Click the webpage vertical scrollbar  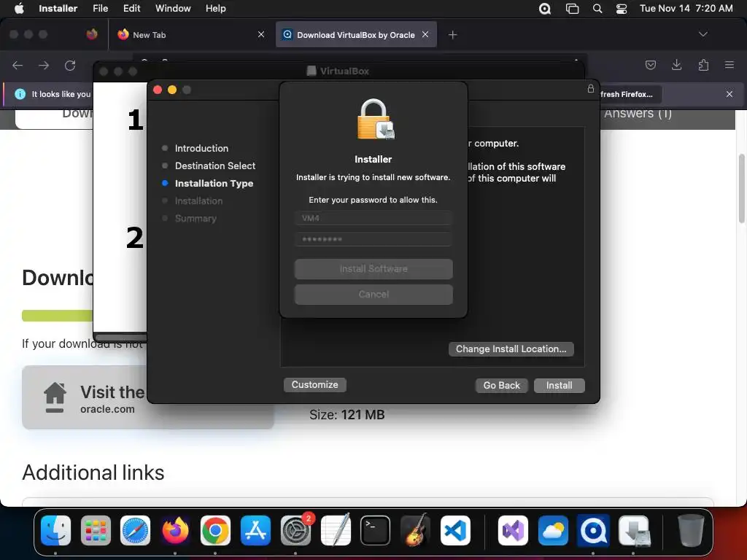(742, 188)
